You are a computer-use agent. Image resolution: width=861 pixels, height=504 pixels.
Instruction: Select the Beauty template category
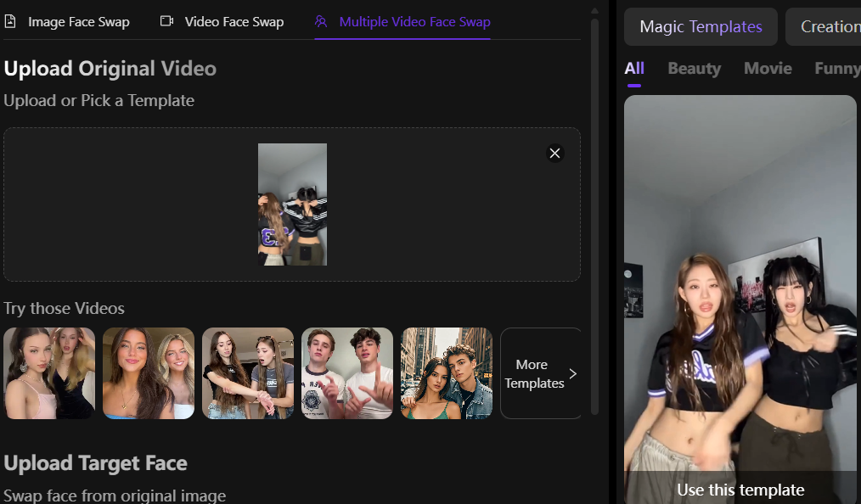tap(694, 68)
